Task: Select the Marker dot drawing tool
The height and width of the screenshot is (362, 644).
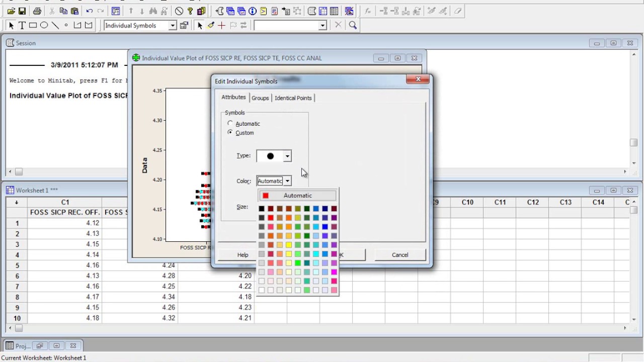Action: tap(66, 25)
